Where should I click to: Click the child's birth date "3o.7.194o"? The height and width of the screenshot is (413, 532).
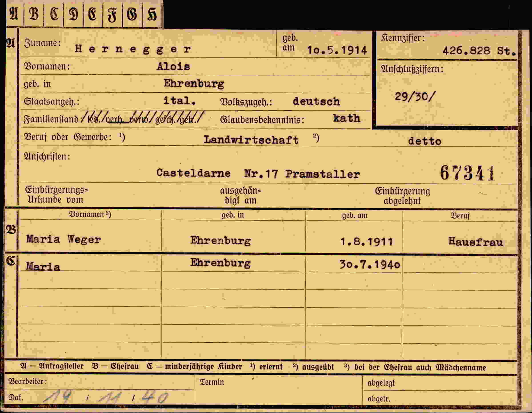[x=370, y=264]
